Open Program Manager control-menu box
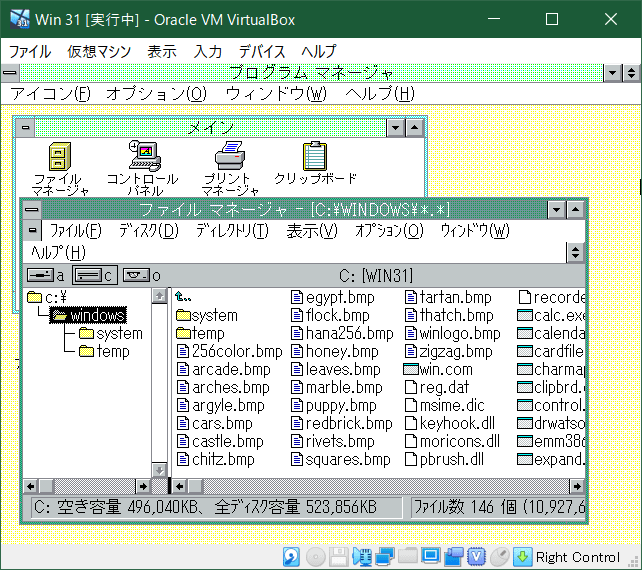This screenshot has height=570, width=642. [10, 73]
